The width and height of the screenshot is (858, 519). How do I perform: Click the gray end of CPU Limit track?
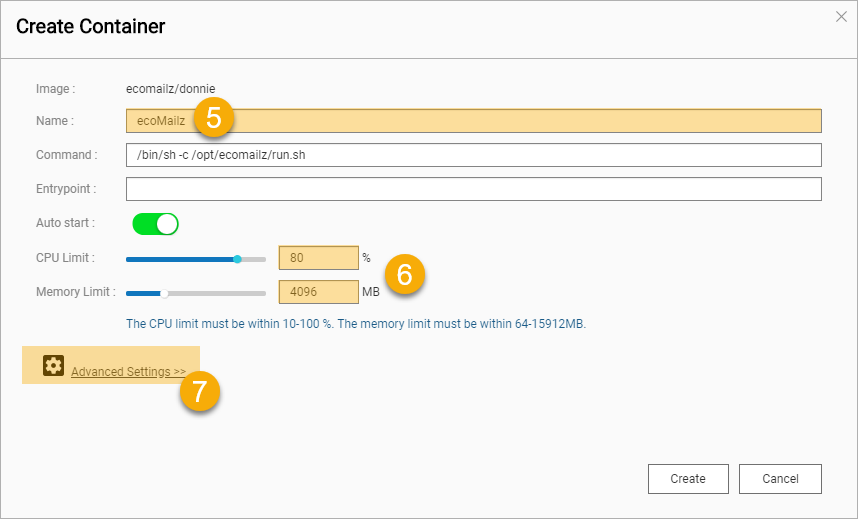(x=254, y=260)
